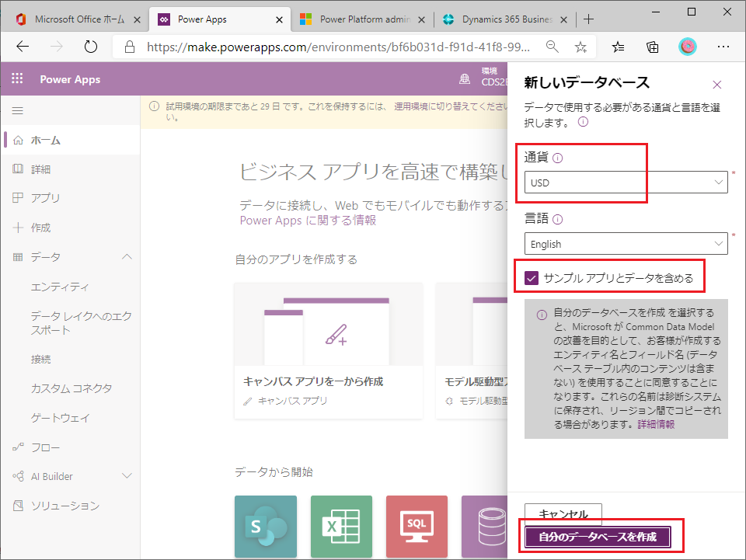The width and height of the screenshot is (746, 560).
Task: Close the Dynamics 365 Business tab
Action: 564,19
